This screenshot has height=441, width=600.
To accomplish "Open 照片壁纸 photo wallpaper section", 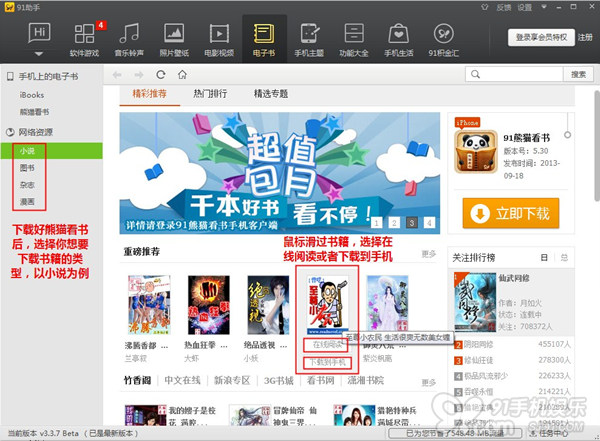I will (x=174, y=39).
